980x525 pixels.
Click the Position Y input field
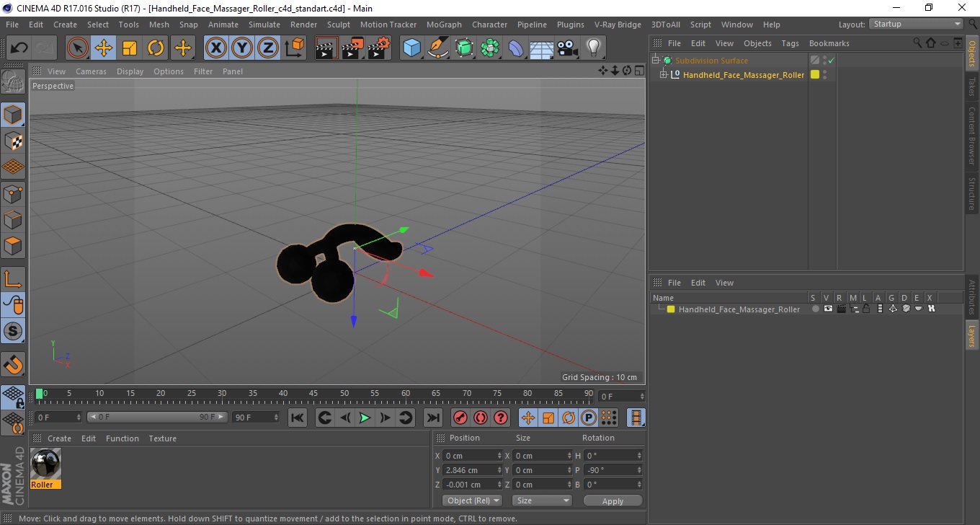coord(473,470)
